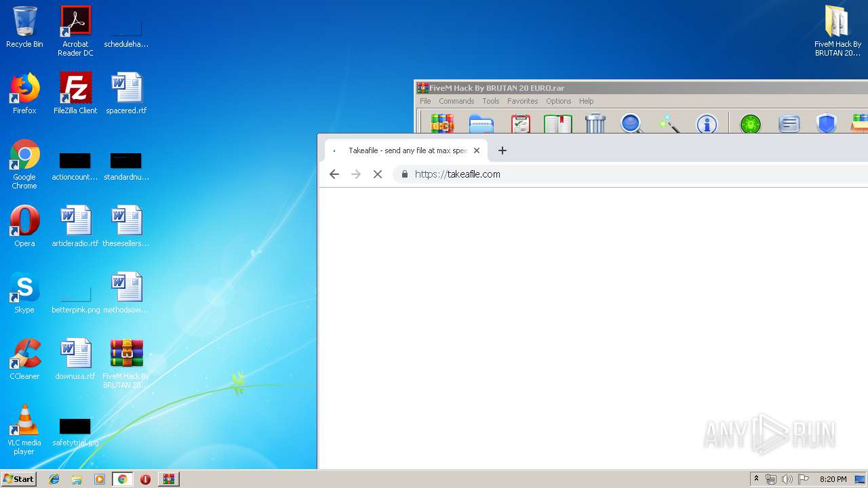Click WinRAR VirusScan green bug icon
The height and width of the screenshot is (488, 868).
751,124
